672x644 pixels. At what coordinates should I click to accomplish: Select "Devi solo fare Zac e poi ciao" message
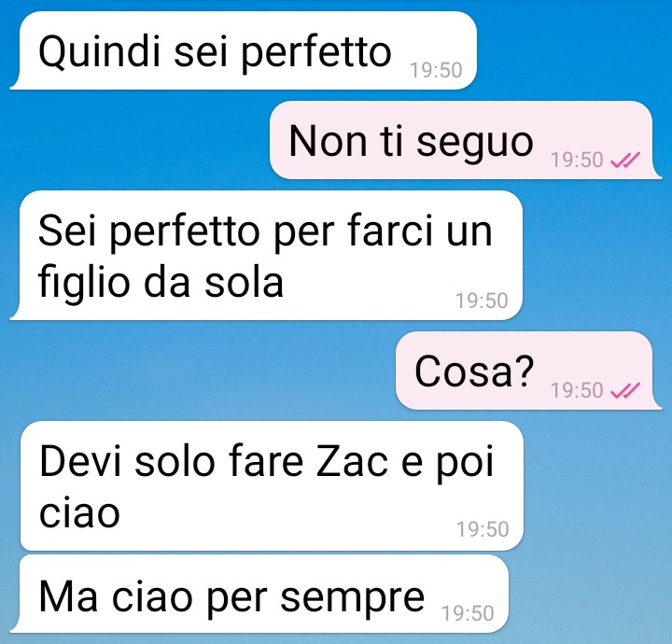272,486
